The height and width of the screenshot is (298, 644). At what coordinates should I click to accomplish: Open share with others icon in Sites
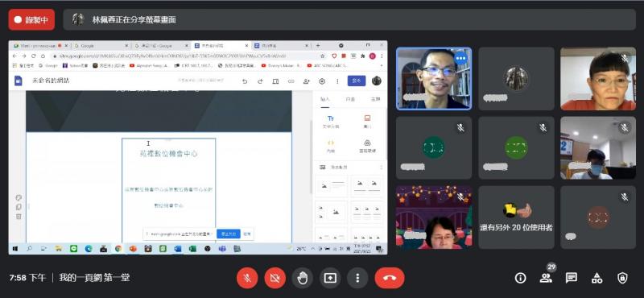pyautogui.click(x=307, y=81)
